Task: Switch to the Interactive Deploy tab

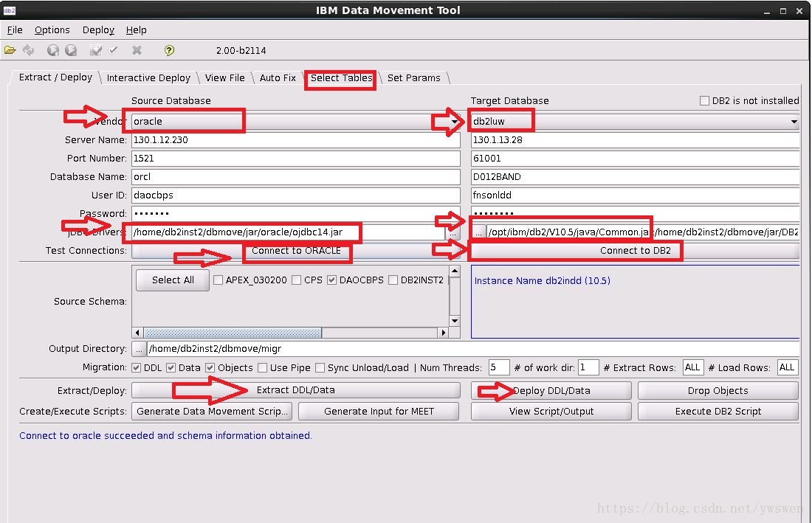Action: tap(148, 77)
